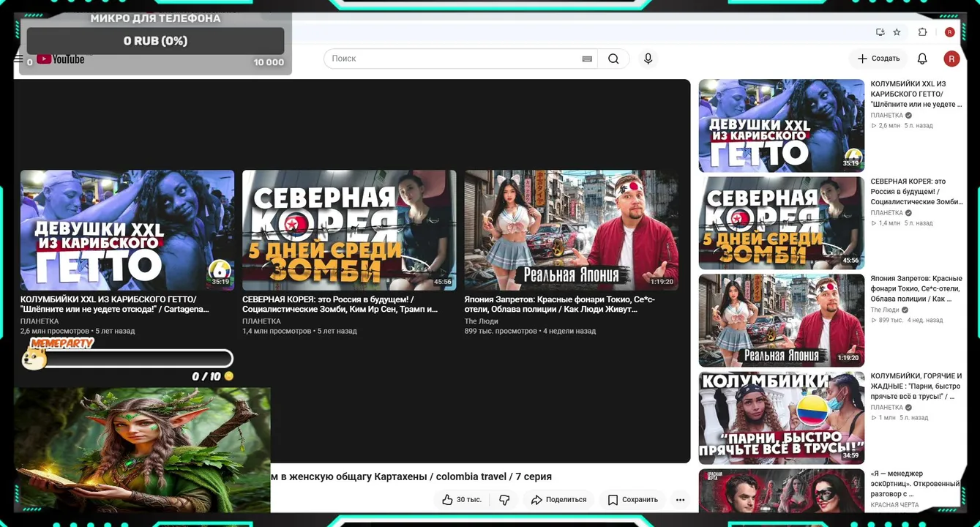Bookmark this page with the star icon

897,32
